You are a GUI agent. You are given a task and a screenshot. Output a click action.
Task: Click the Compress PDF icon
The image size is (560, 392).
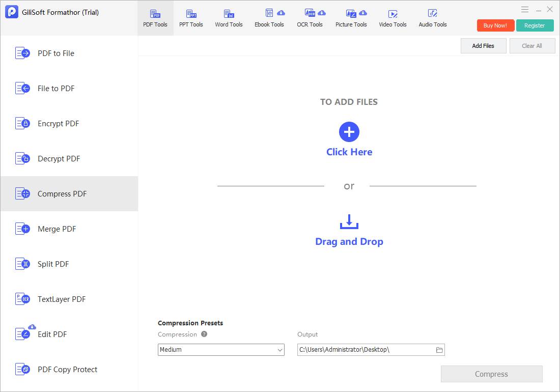[x=22, y=193]
